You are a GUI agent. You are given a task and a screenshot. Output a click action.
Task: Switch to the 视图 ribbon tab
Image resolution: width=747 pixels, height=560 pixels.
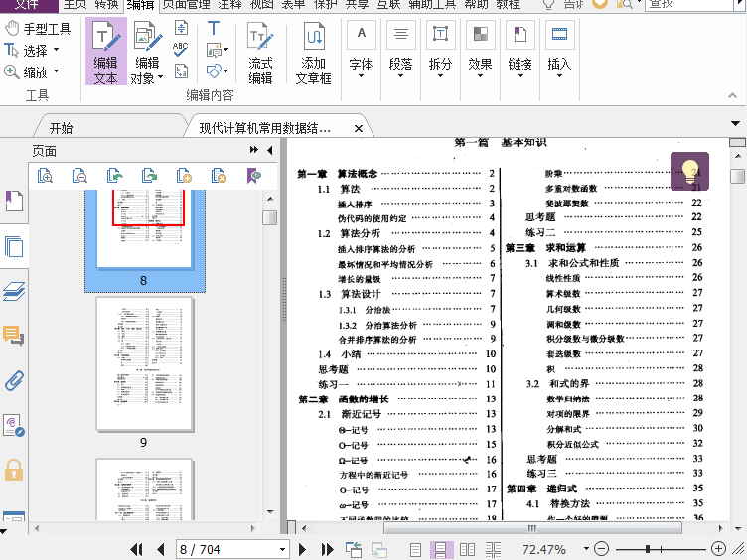pyautogui.click(x=262, y=5)
